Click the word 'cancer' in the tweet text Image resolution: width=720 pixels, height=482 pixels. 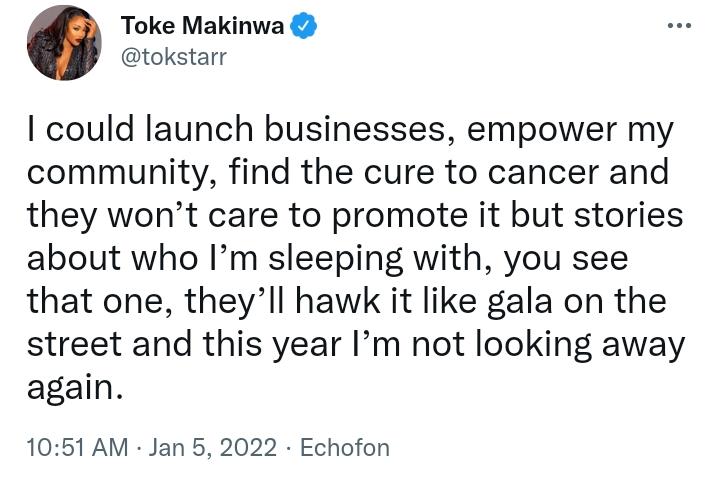(x=544, y=173)
